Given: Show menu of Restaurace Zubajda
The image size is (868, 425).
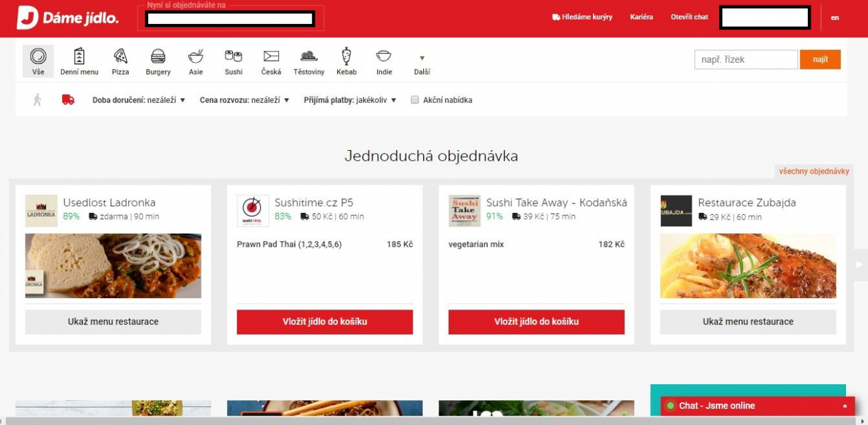Looking at the screenshot, I should [x=748, y=322].
